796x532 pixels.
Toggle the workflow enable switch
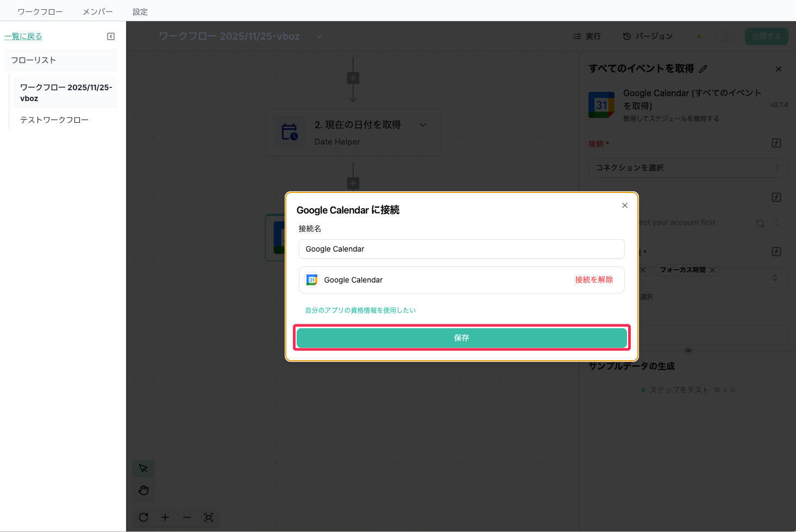(x=725, y=36)
